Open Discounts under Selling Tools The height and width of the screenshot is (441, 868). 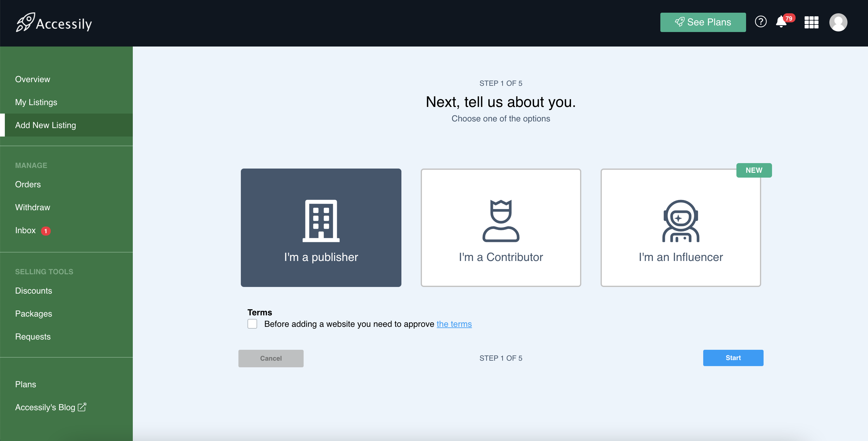tap(34, 291)
